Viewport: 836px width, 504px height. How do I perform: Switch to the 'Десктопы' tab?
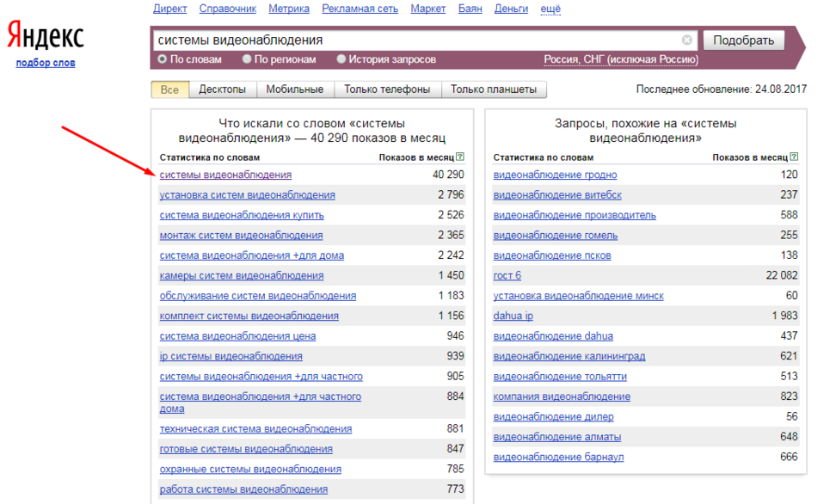point(222,89)
